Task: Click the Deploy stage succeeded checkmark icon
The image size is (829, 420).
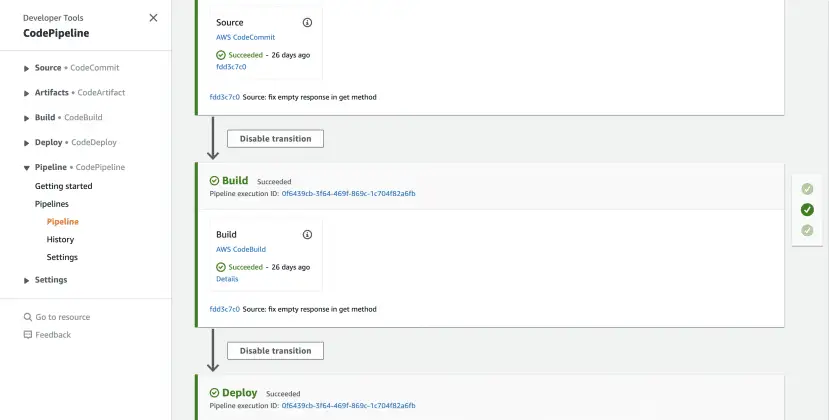Action: pyautogui.click(x=214, y=393)
